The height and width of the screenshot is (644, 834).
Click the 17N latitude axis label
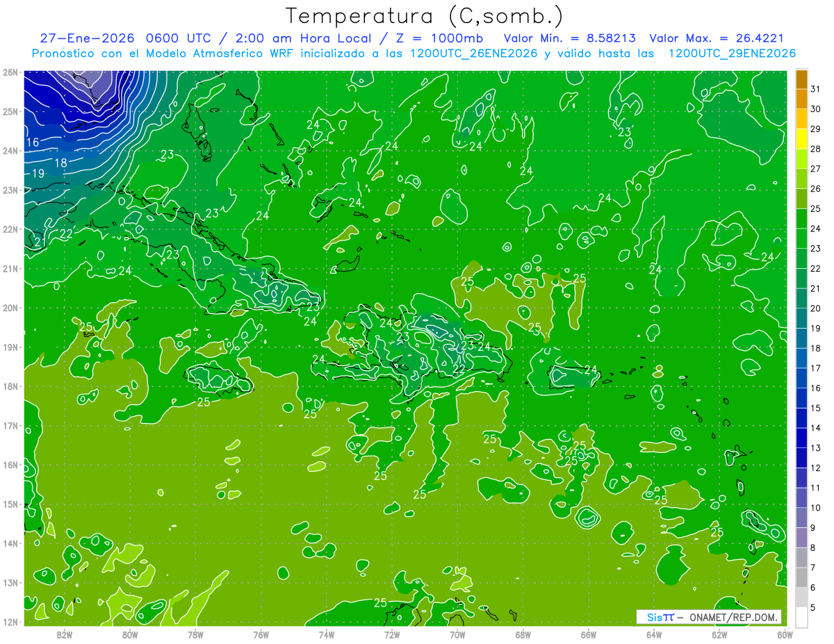10,425
